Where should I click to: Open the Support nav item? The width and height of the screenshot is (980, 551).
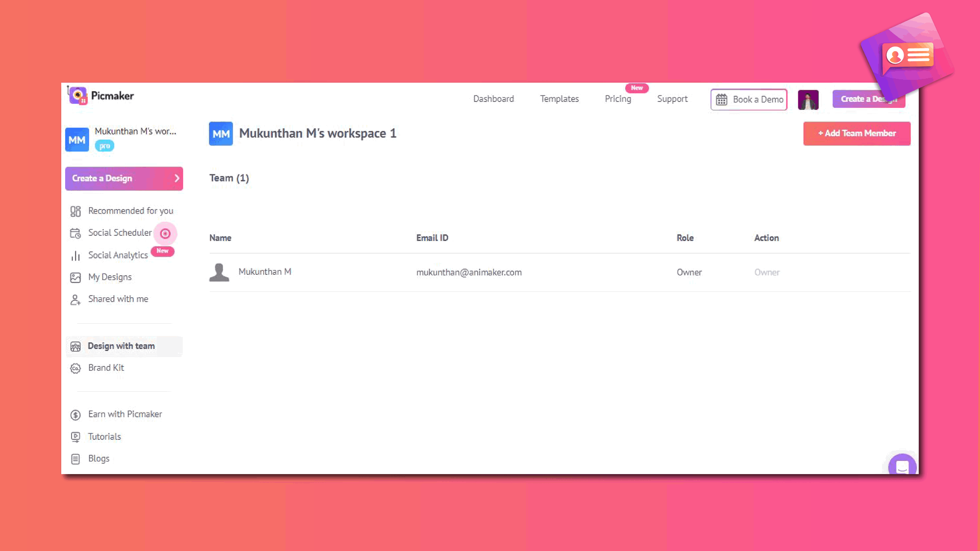click(672, 99)
